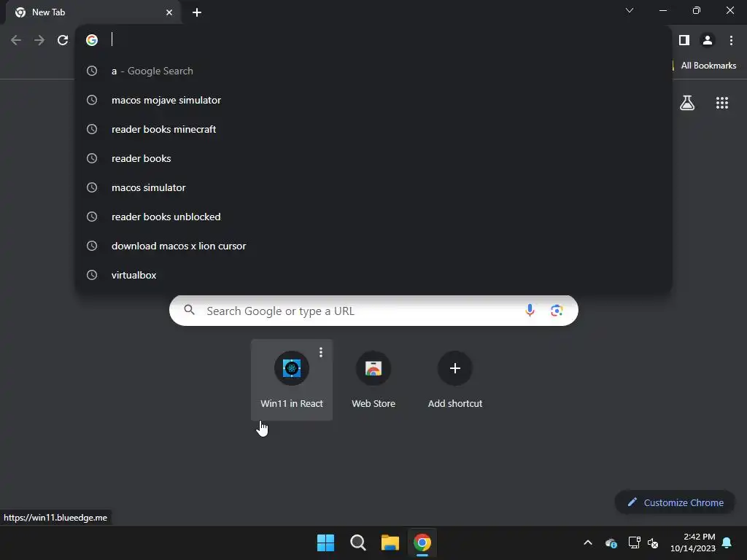The image size is (747, 560).
Task: Click Search Google or type a URL box
Action: coord(373,311)
